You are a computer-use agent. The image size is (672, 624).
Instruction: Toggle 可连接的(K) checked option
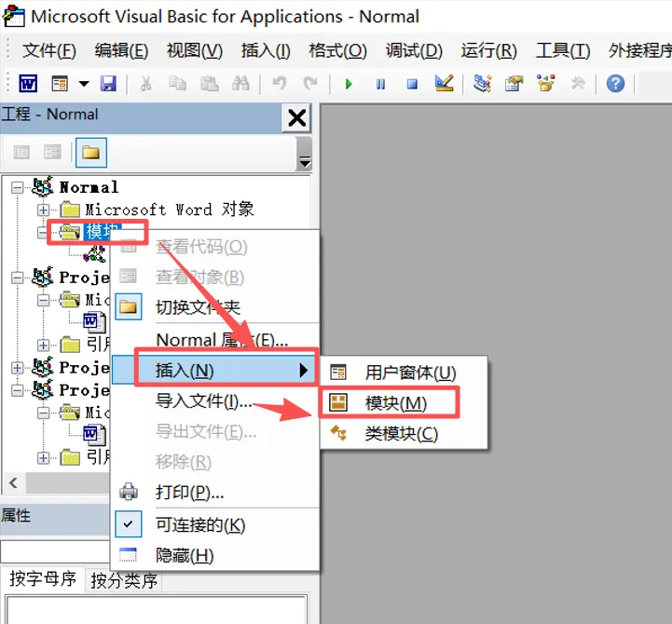coord(215,524)
